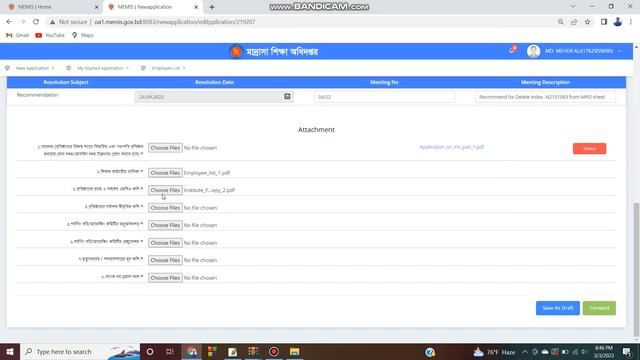Click the Meeting No column header
This screenshot has height=360, width=640.
point(384,82)
